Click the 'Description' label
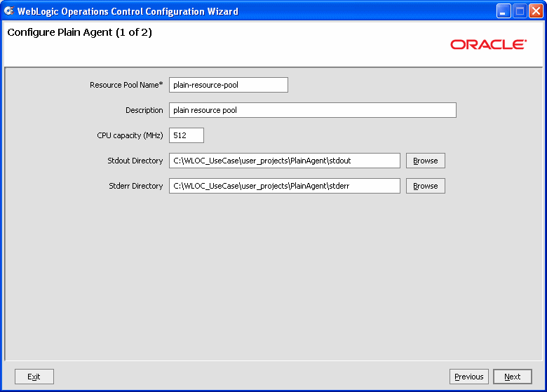 point(144,110)
